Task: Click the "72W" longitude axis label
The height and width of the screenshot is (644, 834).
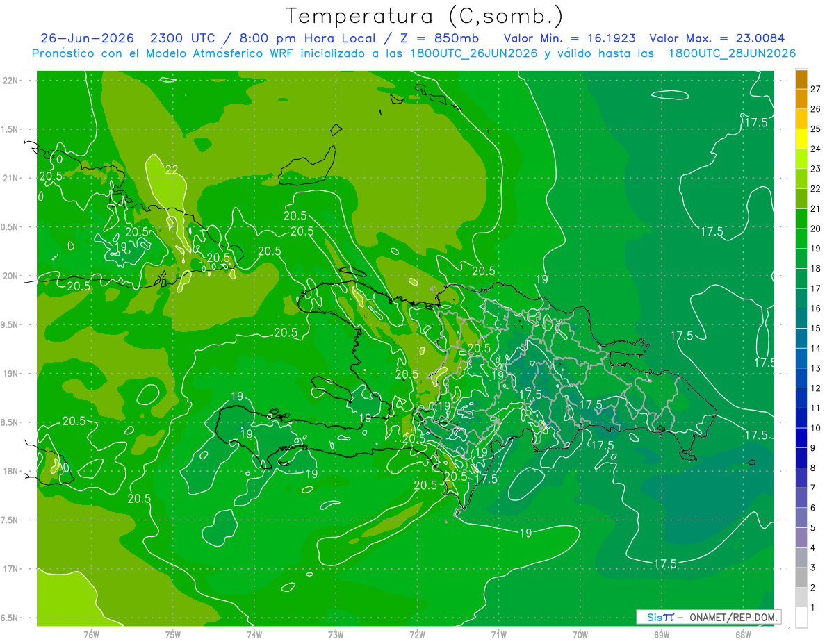Action: click(x=417, y=635)
